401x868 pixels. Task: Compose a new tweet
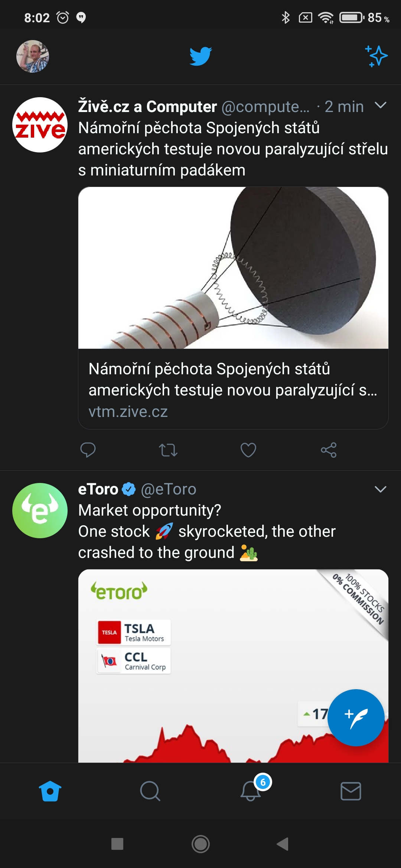[x=356, y=717]
